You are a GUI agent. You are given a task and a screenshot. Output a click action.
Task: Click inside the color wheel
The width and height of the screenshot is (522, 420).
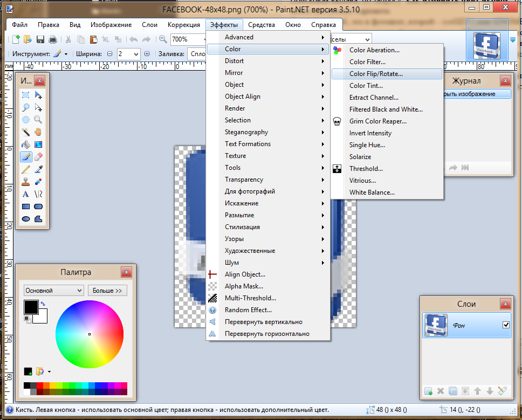pos(90,334)
